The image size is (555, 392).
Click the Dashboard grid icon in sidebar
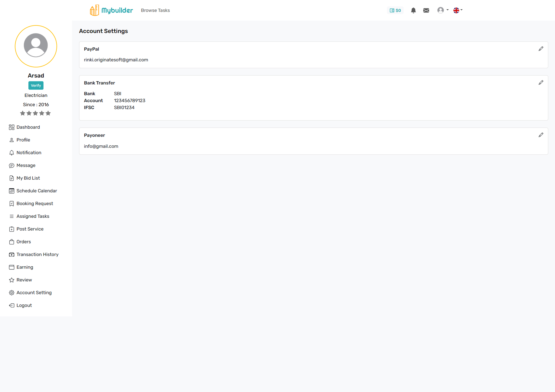click(11, 127)
